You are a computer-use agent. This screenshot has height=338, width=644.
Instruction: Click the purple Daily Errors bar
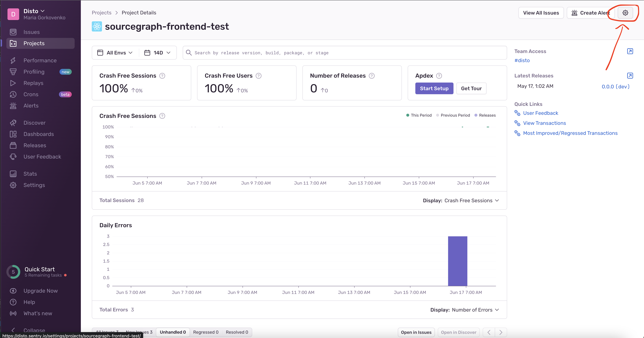pos(457,261)
